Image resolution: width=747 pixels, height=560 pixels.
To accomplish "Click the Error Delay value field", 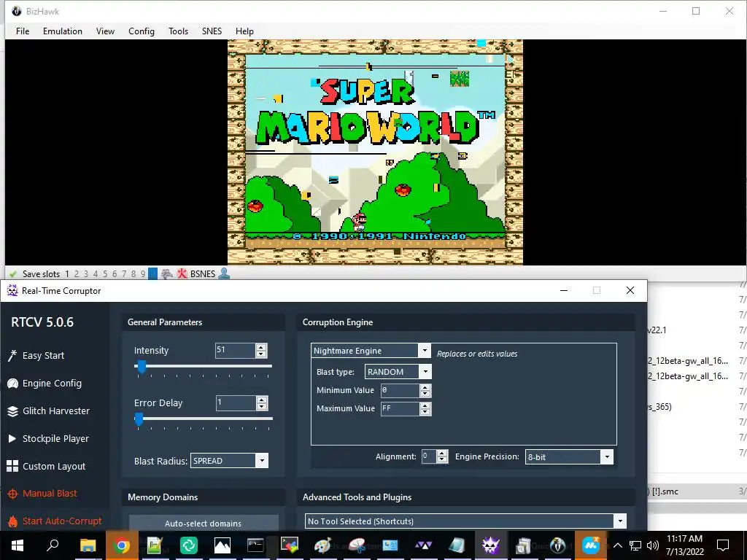I will coord(236,402).
